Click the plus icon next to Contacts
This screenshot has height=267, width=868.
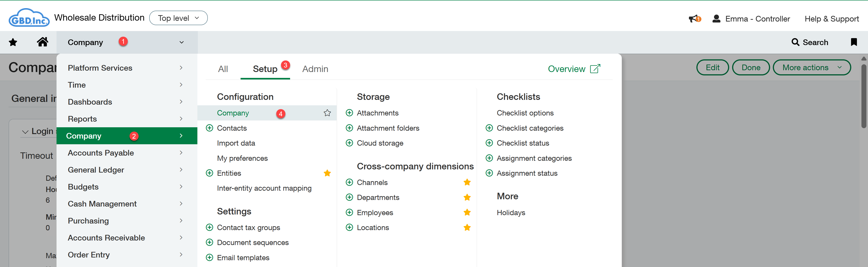tap(209, 128)
